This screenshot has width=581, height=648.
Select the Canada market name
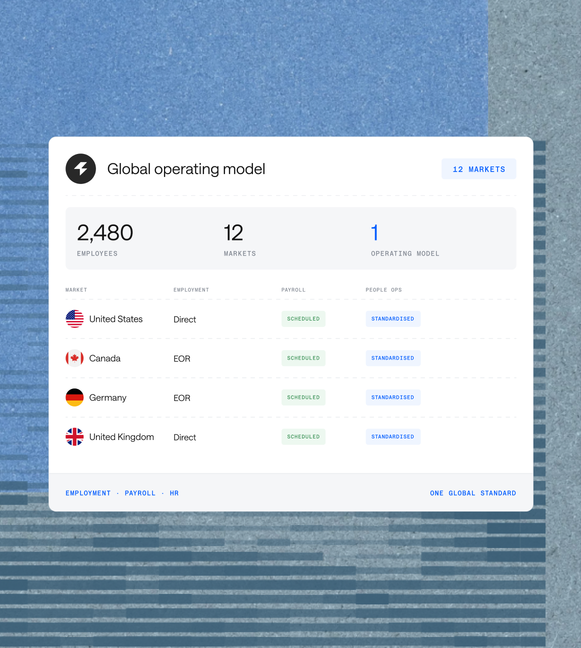pos(105,358)
